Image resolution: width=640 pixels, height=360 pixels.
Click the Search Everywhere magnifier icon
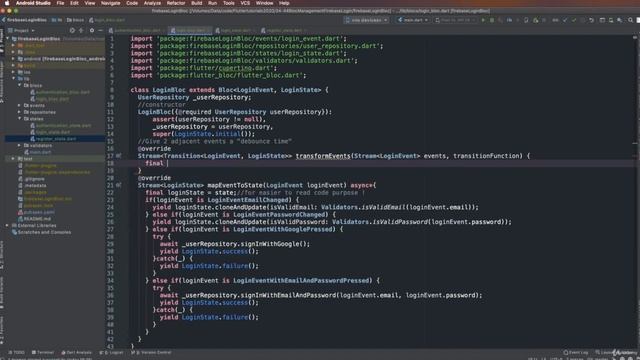[630, 20]
